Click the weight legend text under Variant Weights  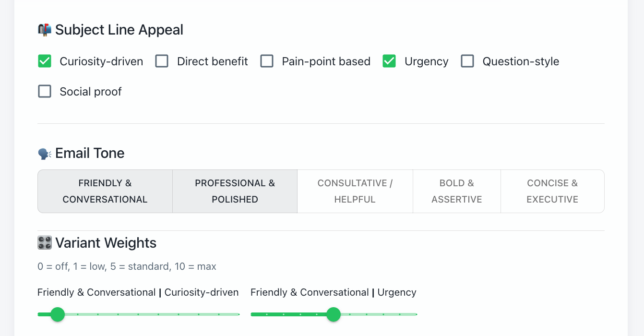tap(127, 266)
